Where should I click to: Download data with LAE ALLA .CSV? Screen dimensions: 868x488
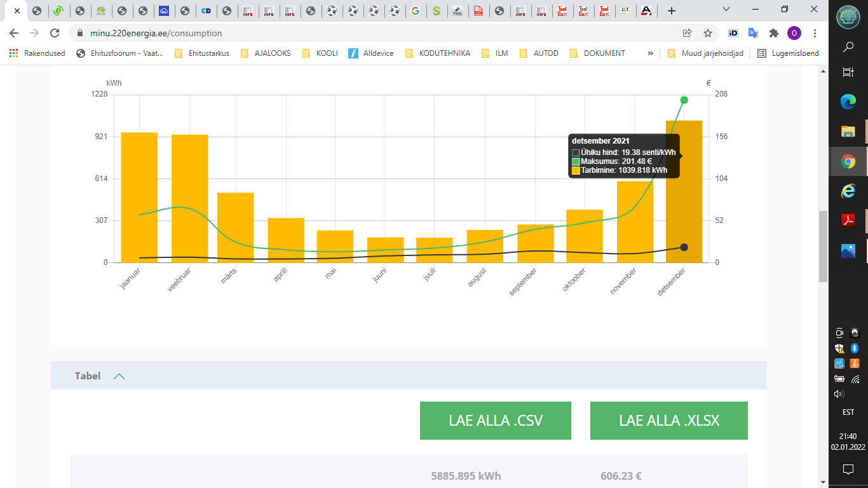point(495,421)
